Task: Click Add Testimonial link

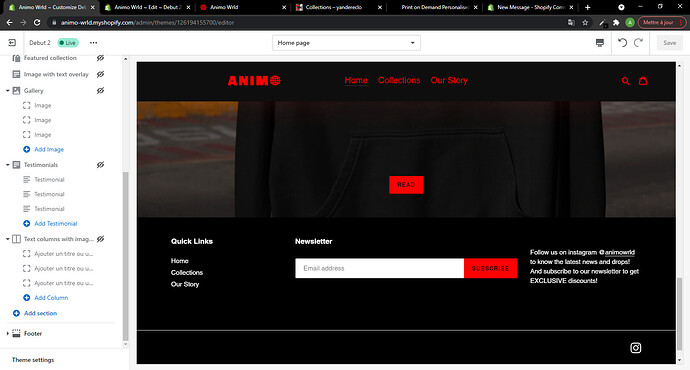Action: pyautogui.click(x=55, y=223)
